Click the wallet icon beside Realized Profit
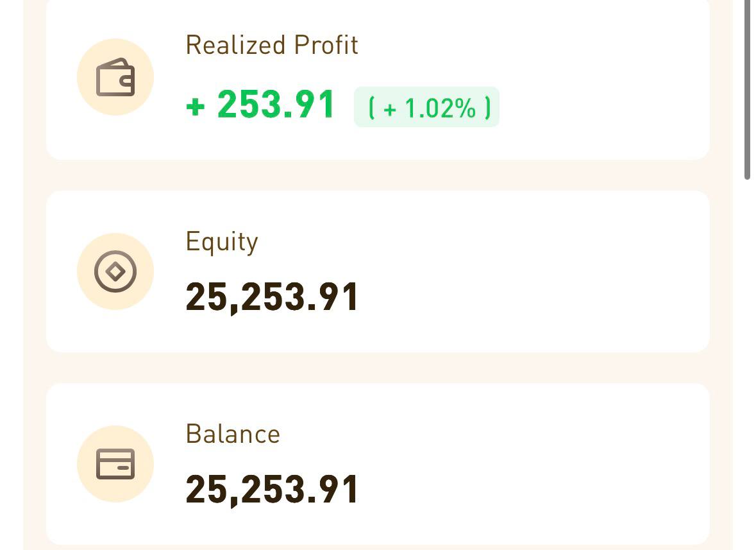 point(115,77)
